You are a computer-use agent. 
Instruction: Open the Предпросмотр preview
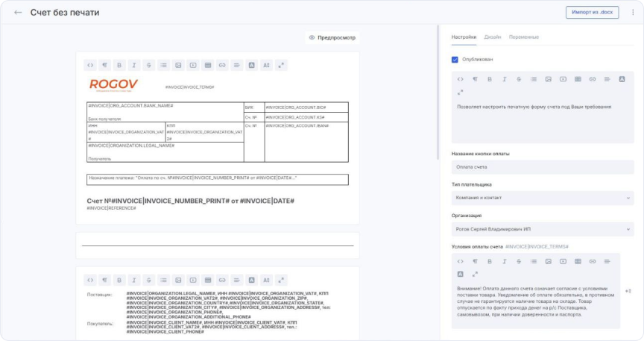coord(332,37)
